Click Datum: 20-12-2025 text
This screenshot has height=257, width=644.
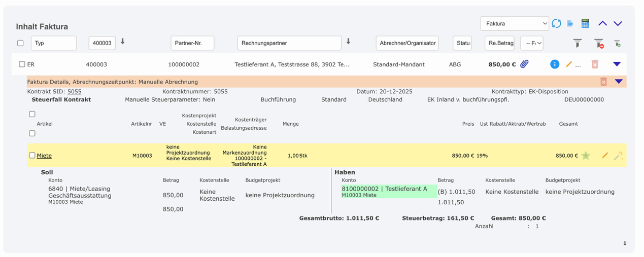384,92
